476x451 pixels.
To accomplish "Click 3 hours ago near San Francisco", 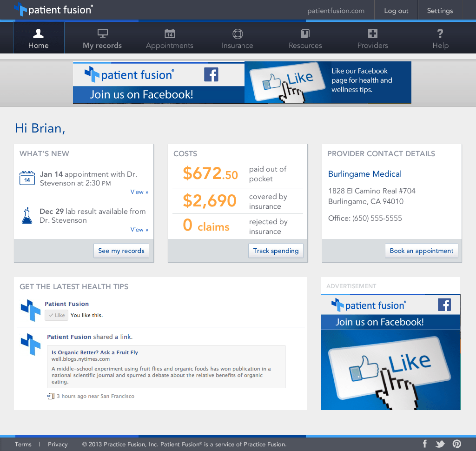I will click(95, 396).
